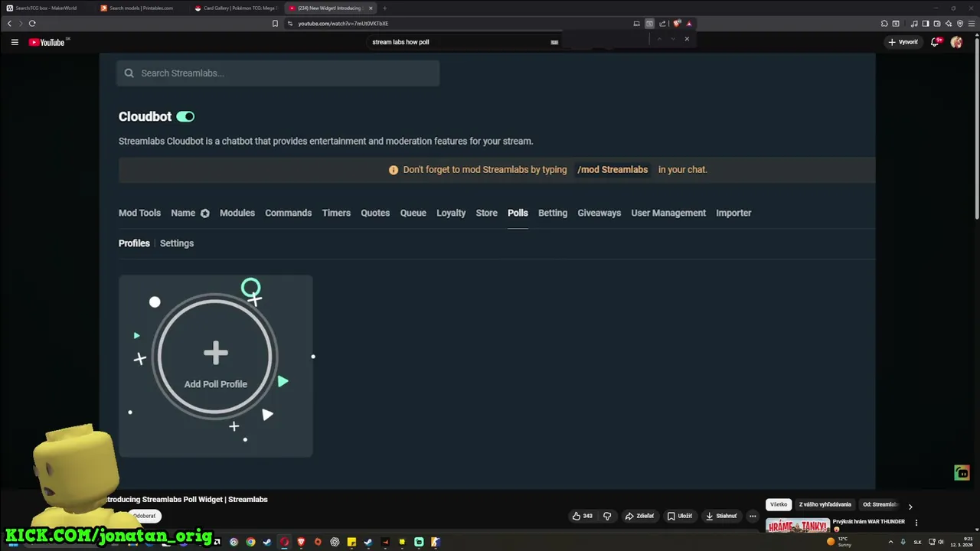Reload the page with the refresh icon
Image resolution: width=980 pixels, height=551 pixels.
(32, 24)
